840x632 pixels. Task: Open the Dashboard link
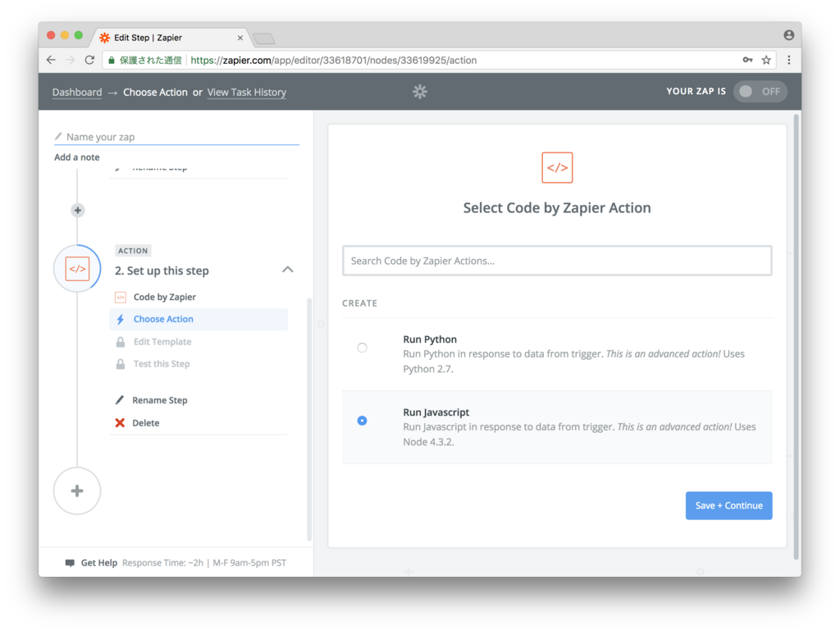(x=77, y=92)
